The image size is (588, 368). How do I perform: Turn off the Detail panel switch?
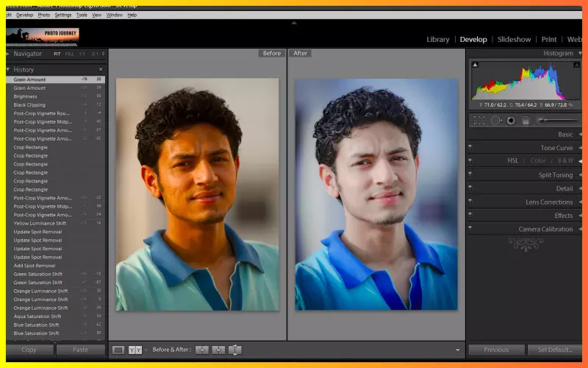pyautogui.click(x=470, y=188)
